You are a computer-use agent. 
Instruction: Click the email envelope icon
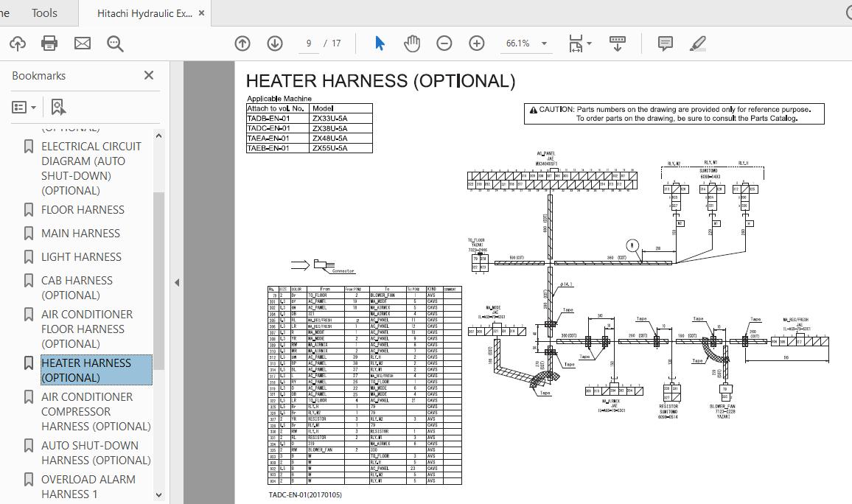coord(82,43)
